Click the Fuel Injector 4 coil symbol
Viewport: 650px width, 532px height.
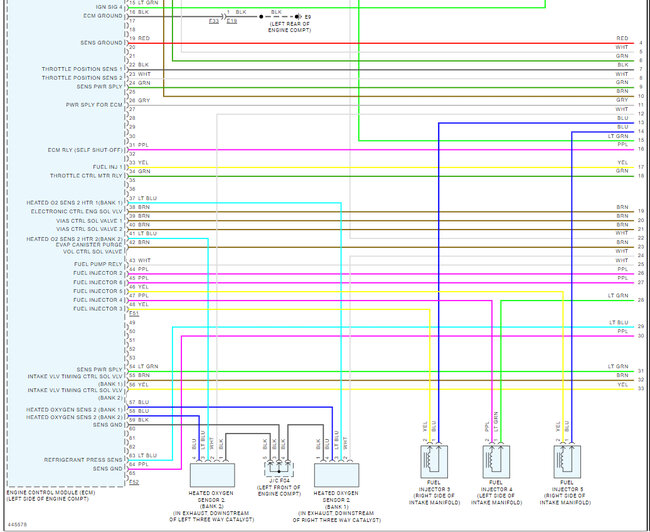click(x=496, y=462)
